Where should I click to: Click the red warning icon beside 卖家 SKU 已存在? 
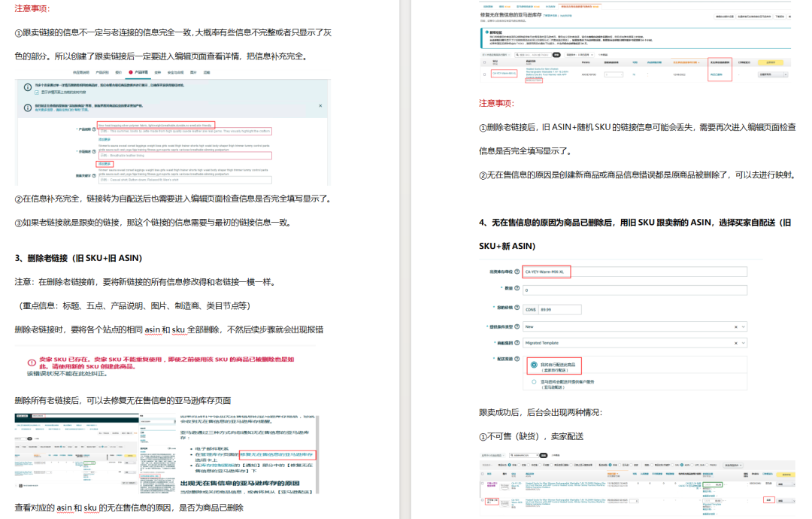click(32, 363)
